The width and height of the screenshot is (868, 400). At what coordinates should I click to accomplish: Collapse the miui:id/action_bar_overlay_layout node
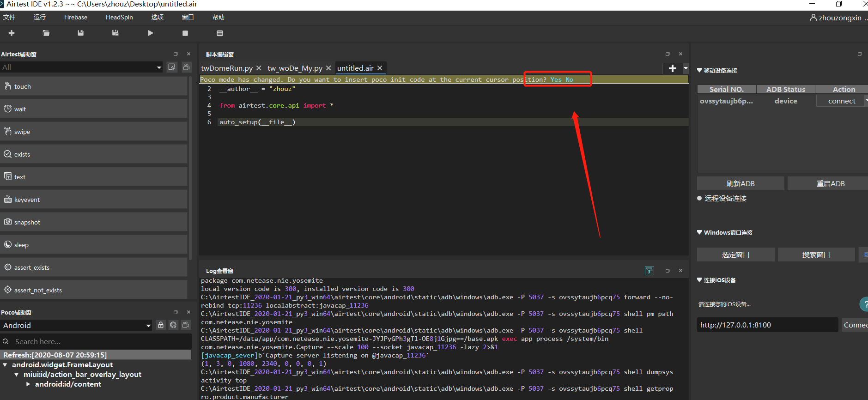(x=17, y=375)
